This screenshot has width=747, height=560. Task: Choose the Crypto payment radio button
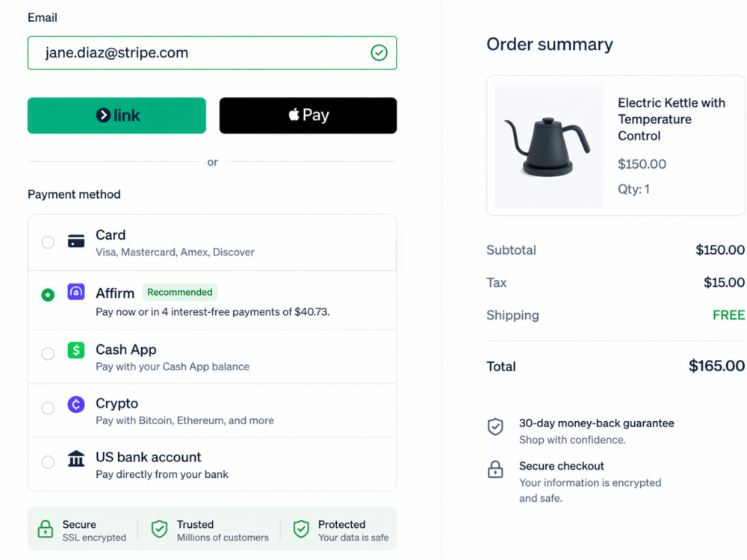[48, 408]
